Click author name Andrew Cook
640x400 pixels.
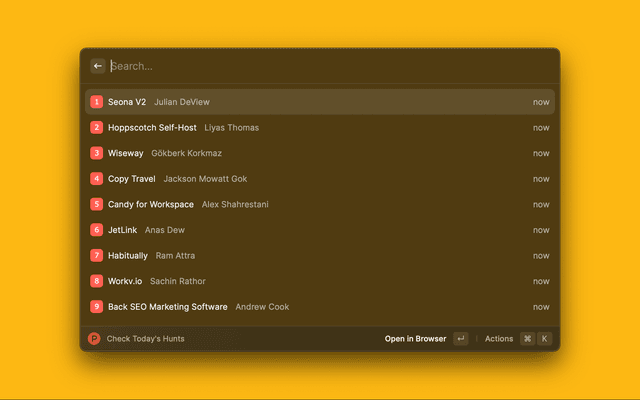[262, 307]
